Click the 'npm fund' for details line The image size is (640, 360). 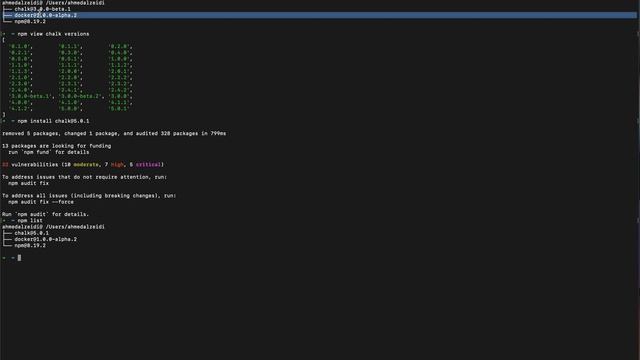pyautogui.click(x=49, y=152)
